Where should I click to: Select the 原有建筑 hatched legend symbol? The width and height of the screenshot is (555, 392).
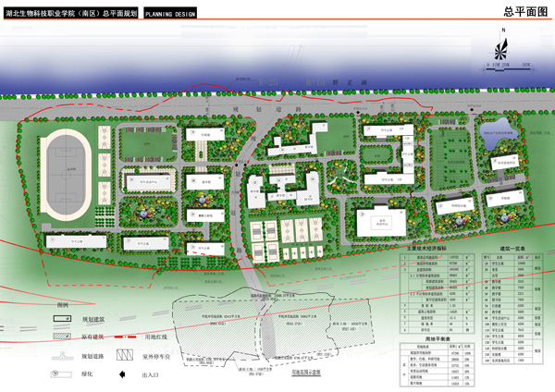point(62,337)
